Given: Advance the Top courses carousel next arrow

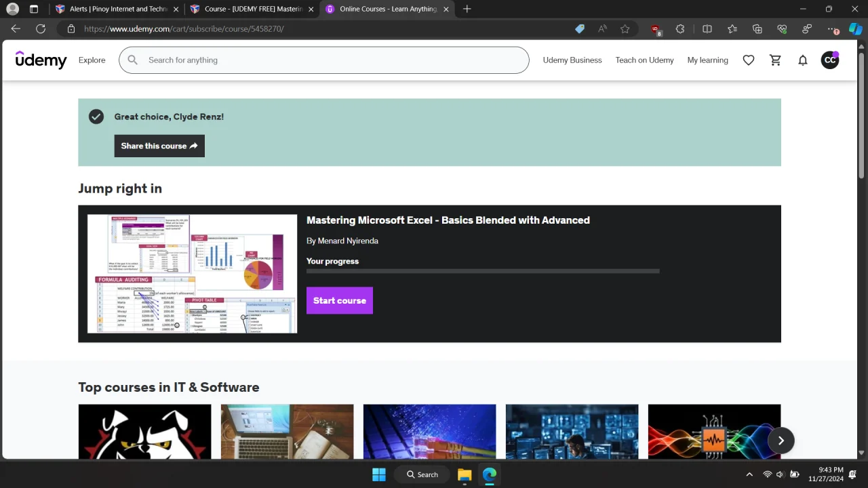Looking at the screenshot, I should 781,441.
